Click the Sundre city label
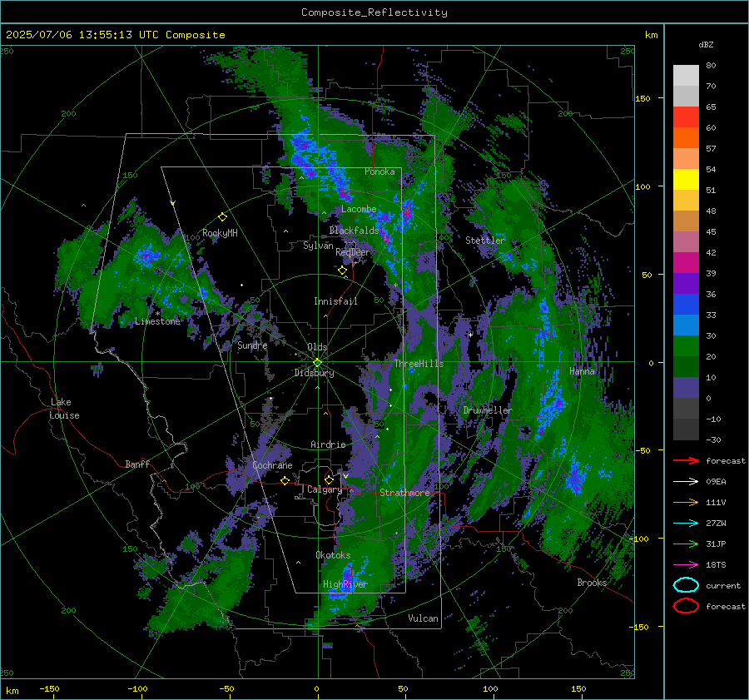The image size is (749, 700). click(252, 345)
